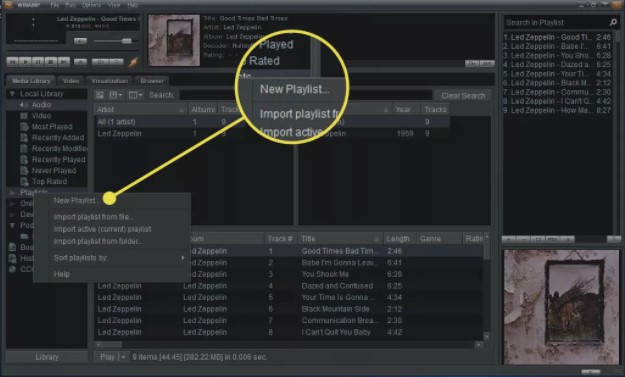Select Import active (current) playlist
This screenshot has width=625, height=377.
102,229
